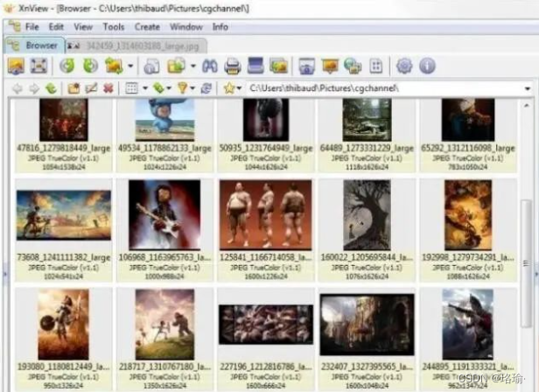Start Slide show with projector screen icon
539x392 pixels.
330,66
